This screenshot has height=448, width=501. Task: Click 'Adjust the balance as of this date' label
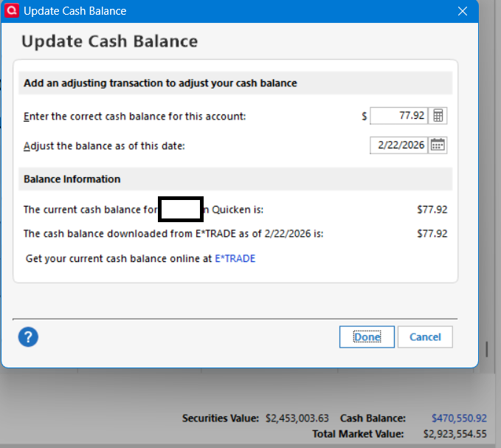coord(104,146)
